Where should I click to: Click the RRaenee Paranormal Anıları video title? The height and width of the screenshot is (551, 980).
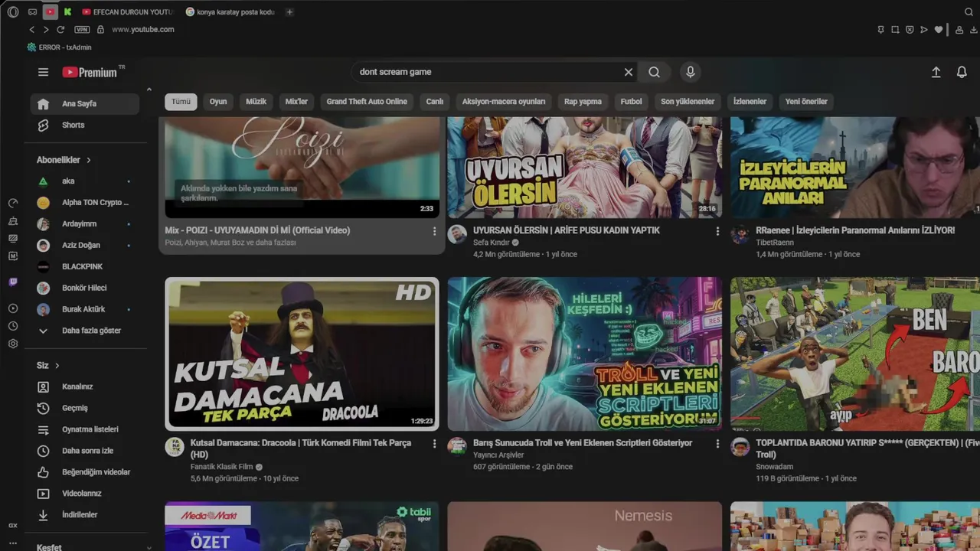pos(855,230)
